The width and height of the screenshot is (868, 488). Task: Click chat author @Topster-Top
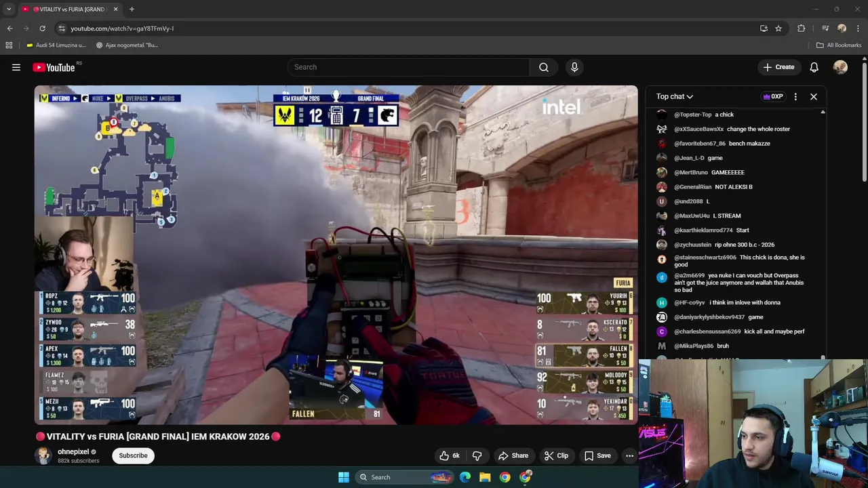692,115
